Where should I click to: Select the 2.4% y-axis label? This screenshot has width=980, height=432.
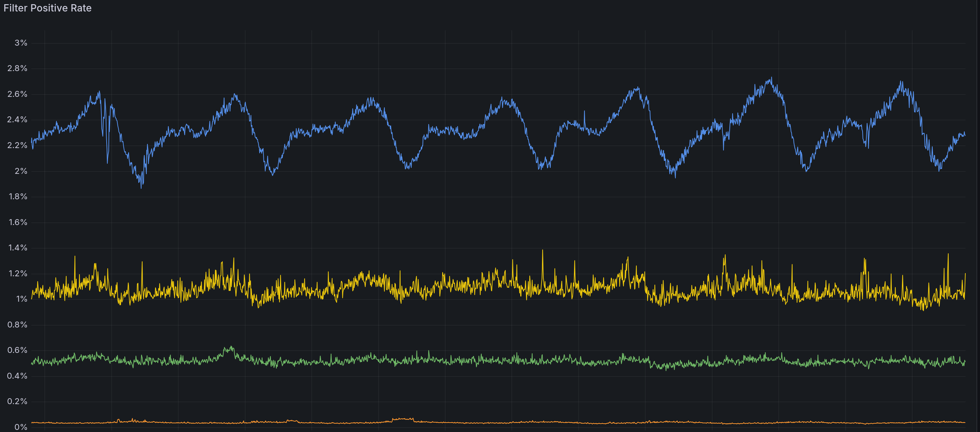click(17, 120)
